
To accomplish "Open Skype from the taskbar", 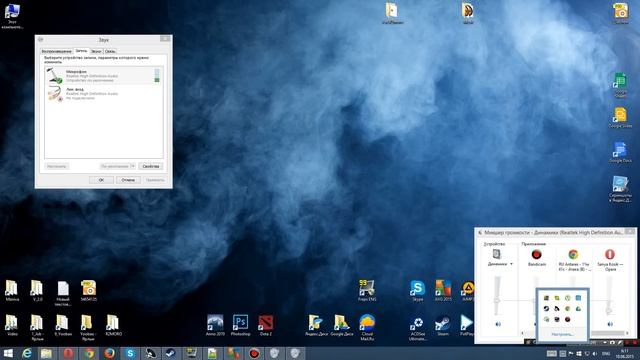I will click(x=130, y=353).
